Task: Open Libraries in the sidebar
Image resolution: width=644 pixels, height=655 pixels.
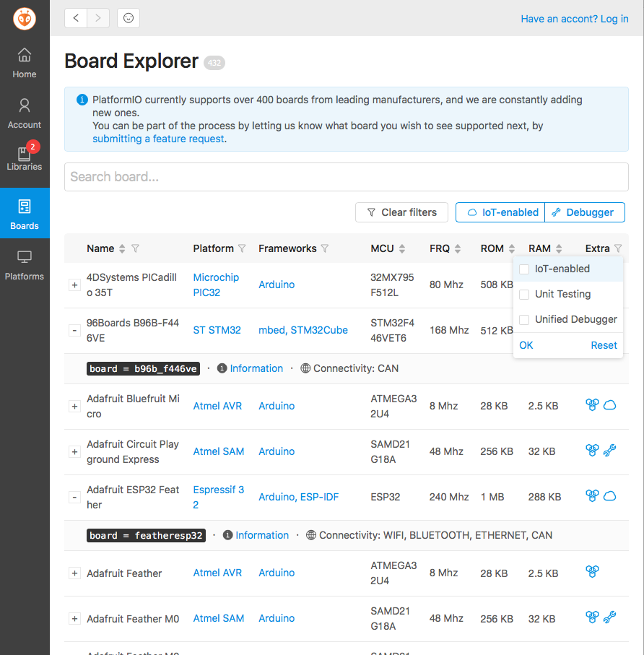Action: (25, 159)
